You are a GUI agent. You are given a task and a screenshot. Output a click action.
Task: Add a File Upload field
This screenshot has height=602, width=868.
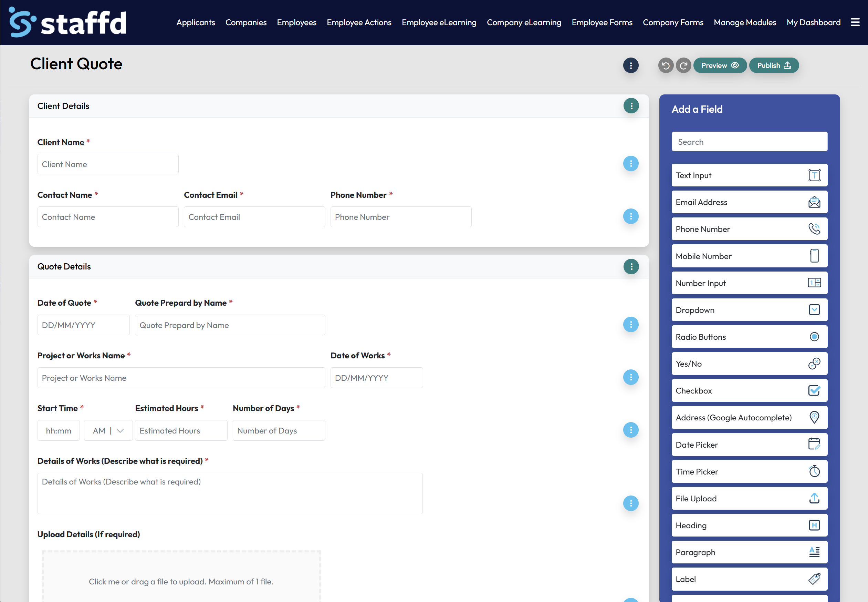(x=749, y=498)
